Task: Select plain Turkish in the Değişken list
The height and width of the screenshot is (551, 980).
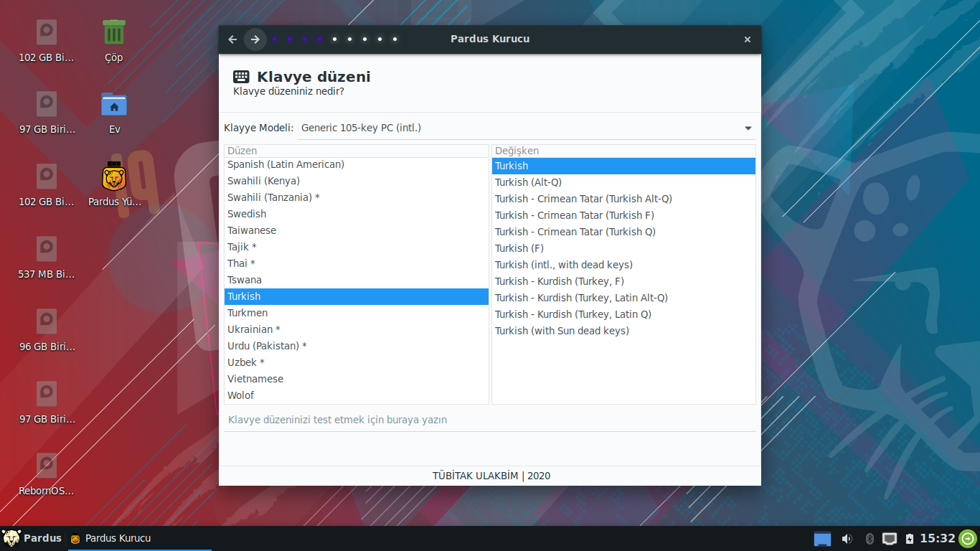Action: coord(623,166)
